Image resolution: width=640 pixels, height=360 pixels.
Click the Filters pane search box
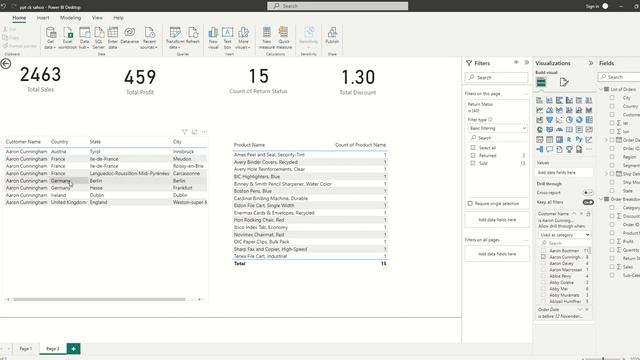(x=496, y=77)
